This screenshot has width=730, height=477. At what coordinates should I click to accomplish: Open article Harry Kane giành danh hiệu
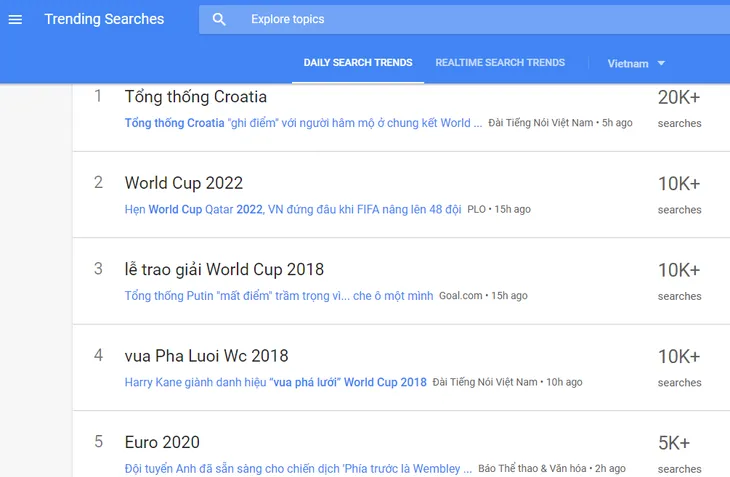[x=276, y=382]
